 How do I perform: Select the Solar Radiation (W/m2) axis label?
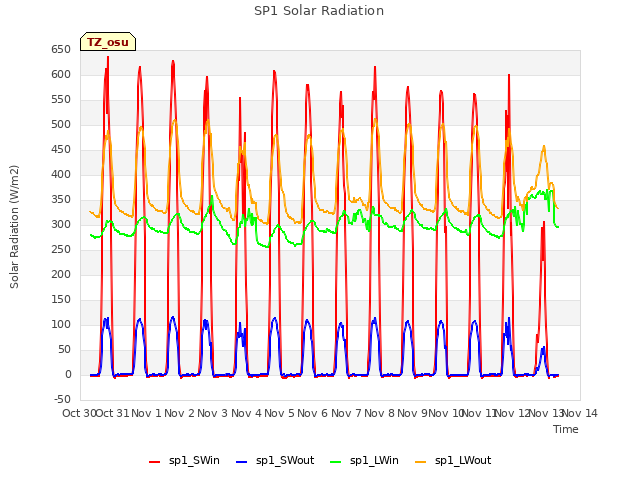[14, 227]
